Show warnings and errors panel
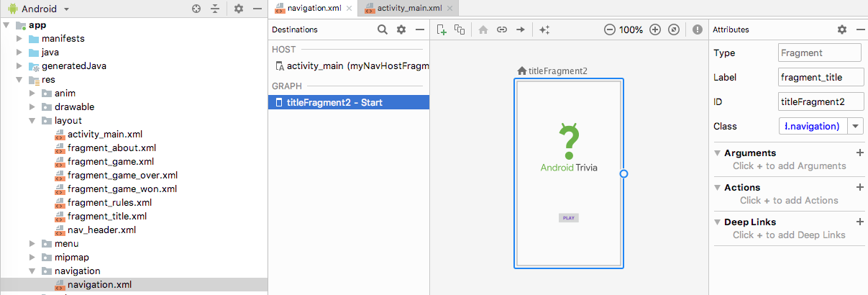 (x=698, y=30)
